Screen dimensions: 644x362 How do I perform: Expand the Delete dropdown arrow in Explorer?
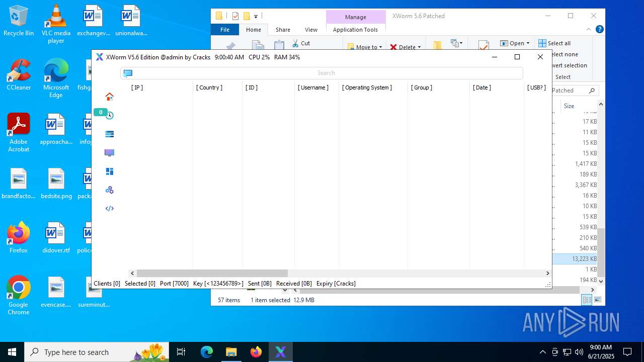[419, 47]
